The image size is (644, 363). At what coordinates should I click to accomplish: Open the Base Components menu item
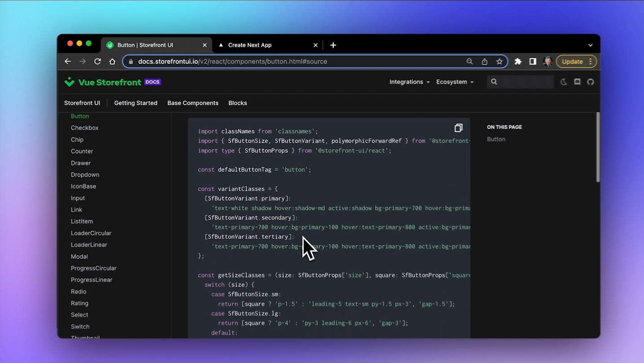coord(193,103)
